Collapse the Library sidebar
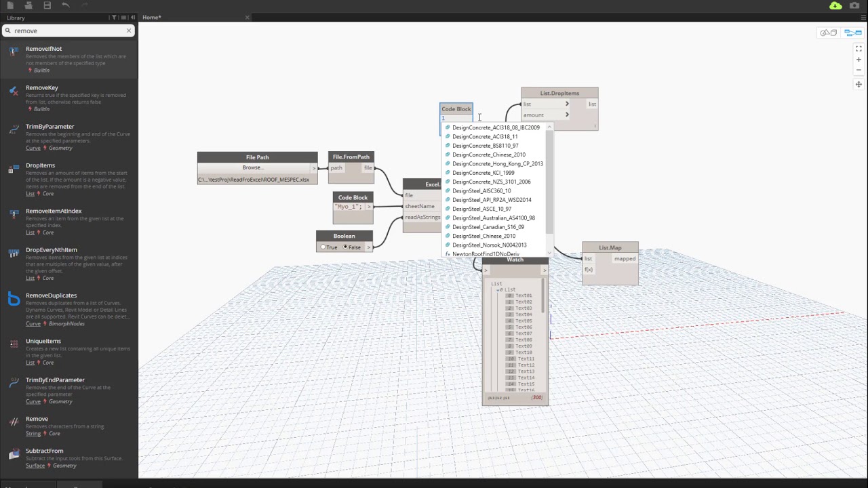868x488 pixels. pyautogui.click(x=133, y=18)
